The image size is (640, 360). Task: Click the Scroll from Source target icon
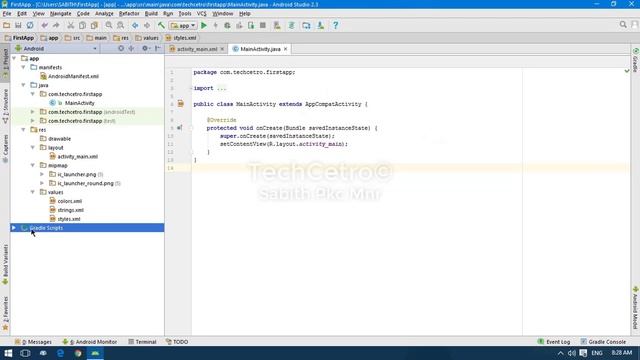click(x=121, y=49)
